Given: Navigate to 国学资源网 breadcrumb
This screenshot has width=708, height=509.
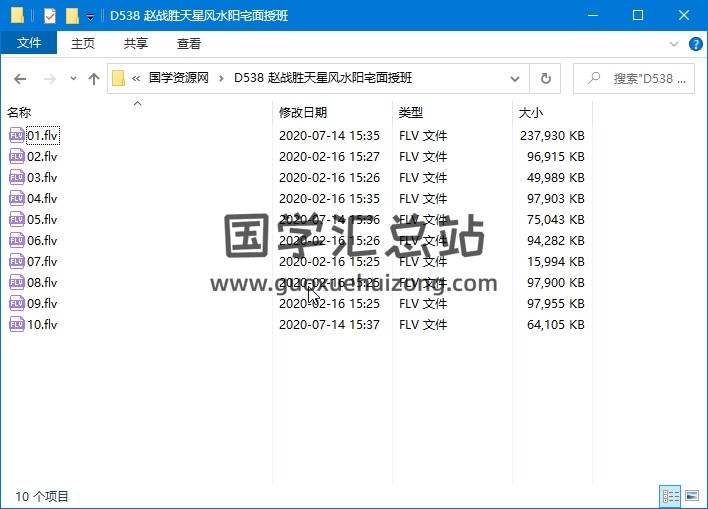Looking at the screenshot, I should pos(179,78).
